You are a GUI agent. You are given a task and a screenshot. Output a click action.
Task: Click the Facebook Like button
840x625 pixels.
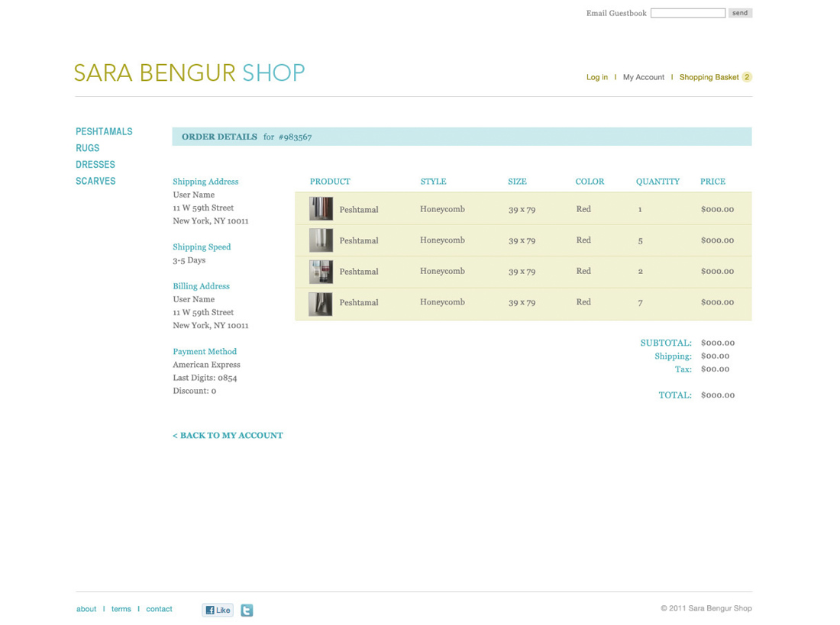pos(218,610)
